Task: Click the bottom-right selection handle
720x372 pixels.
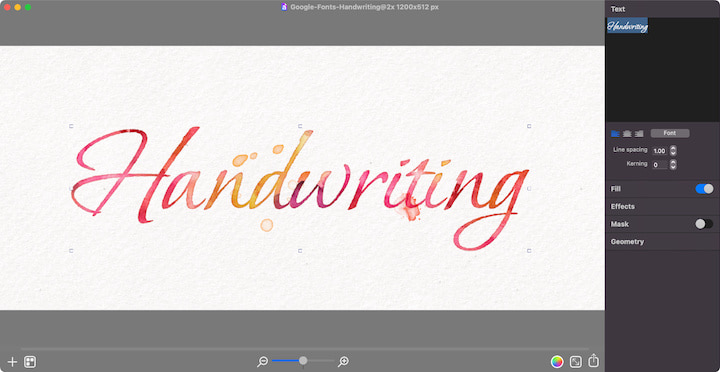Action: pyautogui.click(x=529, y=250)
